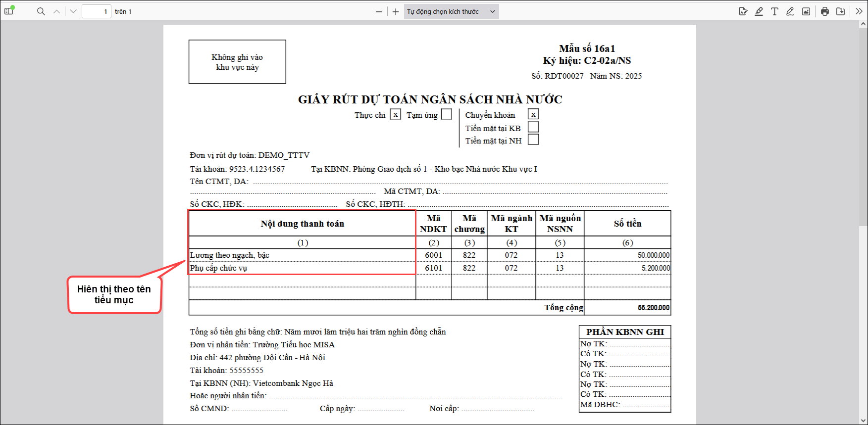
Task: Click the 'Năm NS: 2025' text
Action: (616, 76)
